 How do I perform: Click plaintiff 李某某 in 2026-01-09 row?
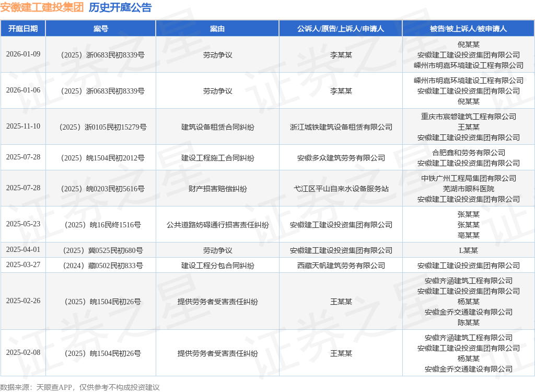[341, 55]
